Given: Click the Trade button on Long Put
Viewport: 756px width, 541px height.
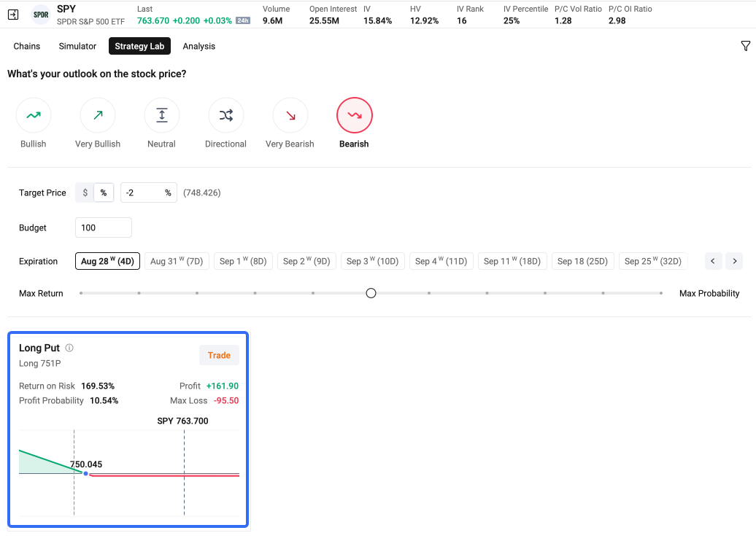Looking at the screenshot, I should pos(219,355).
